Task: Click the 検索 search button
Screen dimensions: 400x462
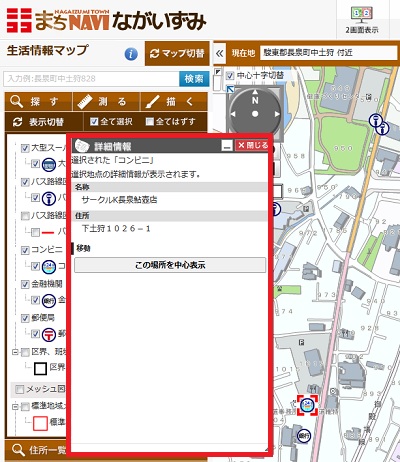Action: coord(194,79)
